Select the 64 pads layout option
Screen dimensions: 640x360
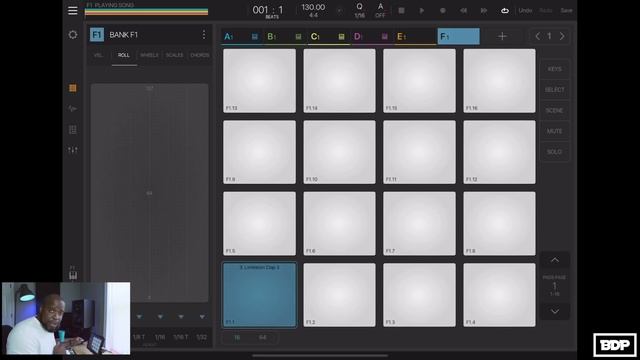262,338
